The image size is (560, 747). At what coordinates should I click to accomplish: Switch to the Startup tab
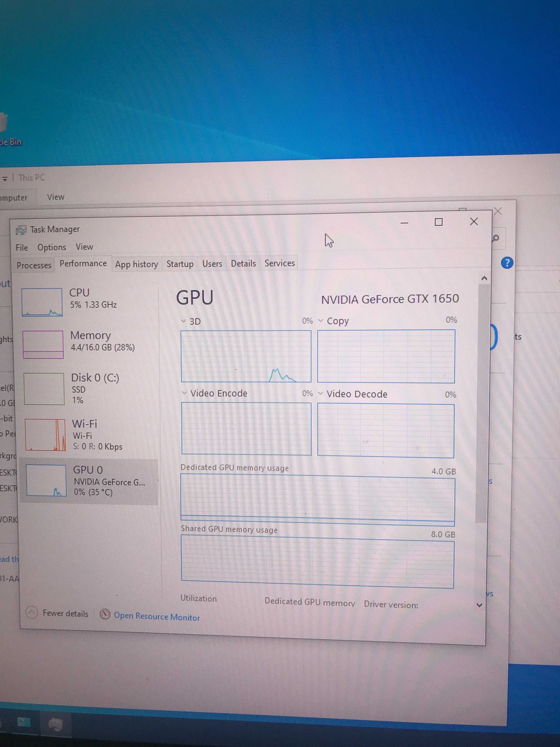point(180,264)
